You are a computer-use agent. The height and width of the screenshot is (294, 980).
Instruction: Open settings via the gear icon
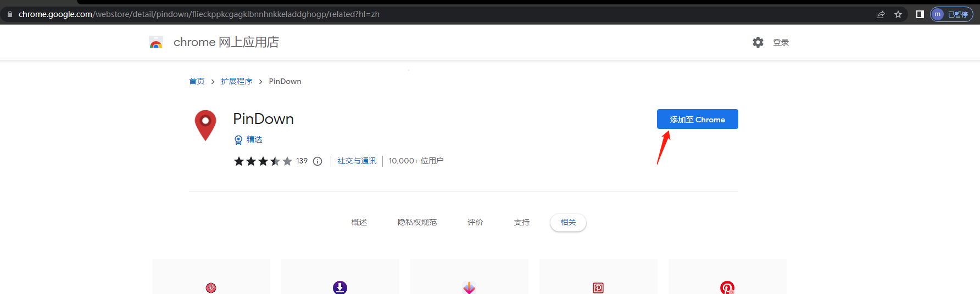pos(758,42)
